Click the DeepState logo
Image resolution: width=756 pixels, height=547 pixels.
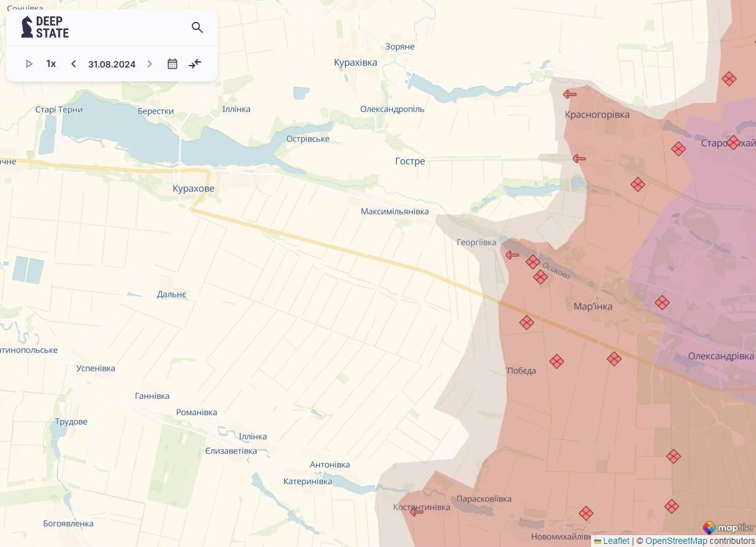pos(45,28)
